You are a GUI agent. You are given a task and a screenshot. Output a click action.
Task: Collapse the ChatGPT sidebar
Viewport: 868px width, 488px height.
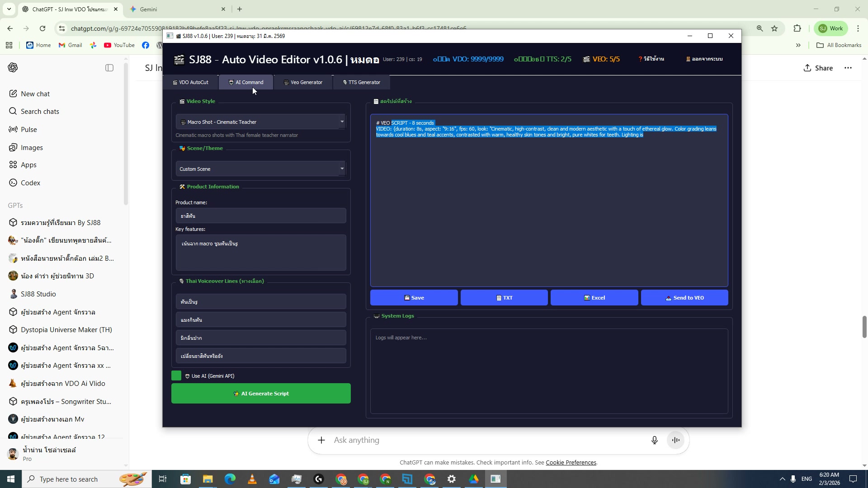tap(109, 67)
